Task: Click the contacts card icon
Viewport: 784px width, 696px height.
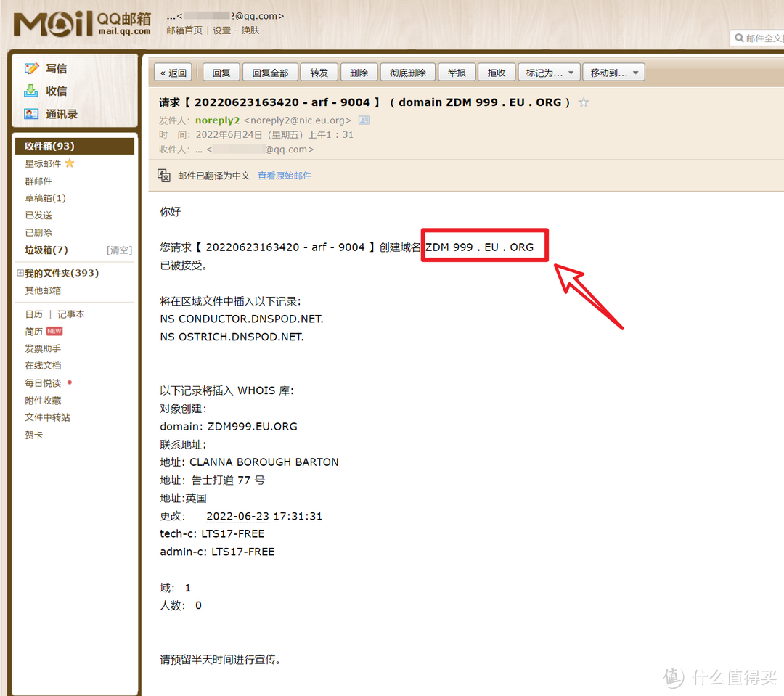Action: 31,114
